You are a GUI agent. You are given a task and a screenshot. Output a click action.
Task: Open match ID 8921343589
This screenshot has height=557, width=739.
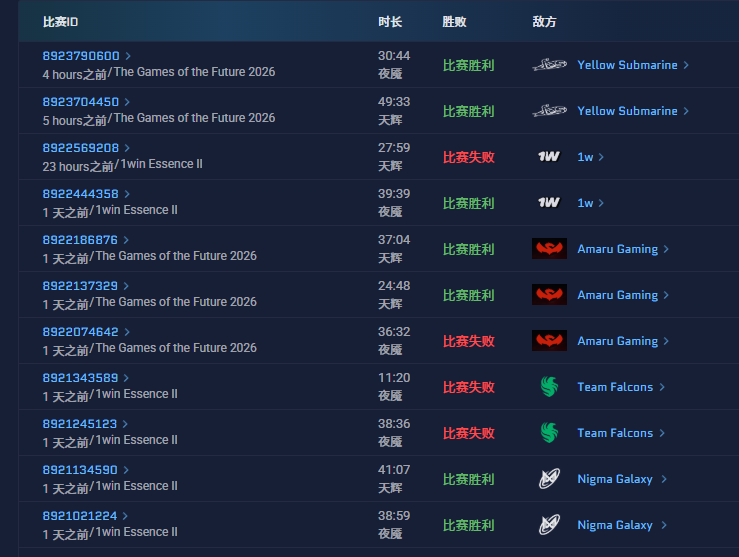pos(80,378)
